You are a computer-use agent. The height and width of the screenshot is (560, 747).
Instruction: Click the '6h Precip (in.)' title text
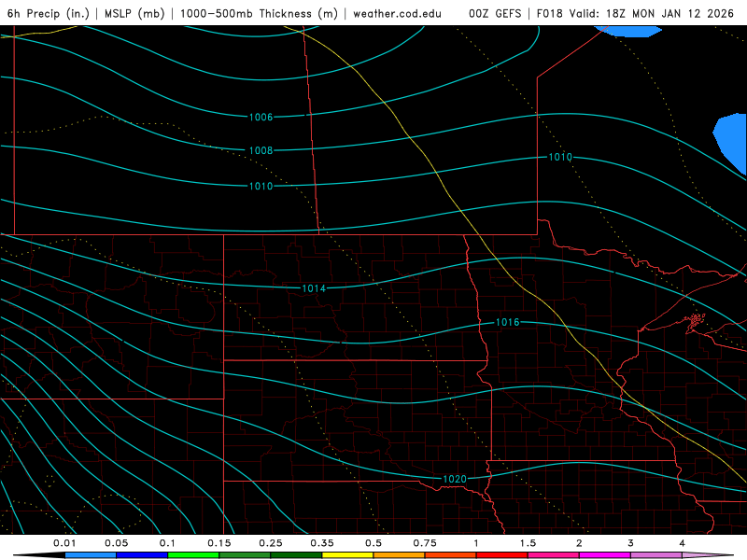[x=49, y=14]
